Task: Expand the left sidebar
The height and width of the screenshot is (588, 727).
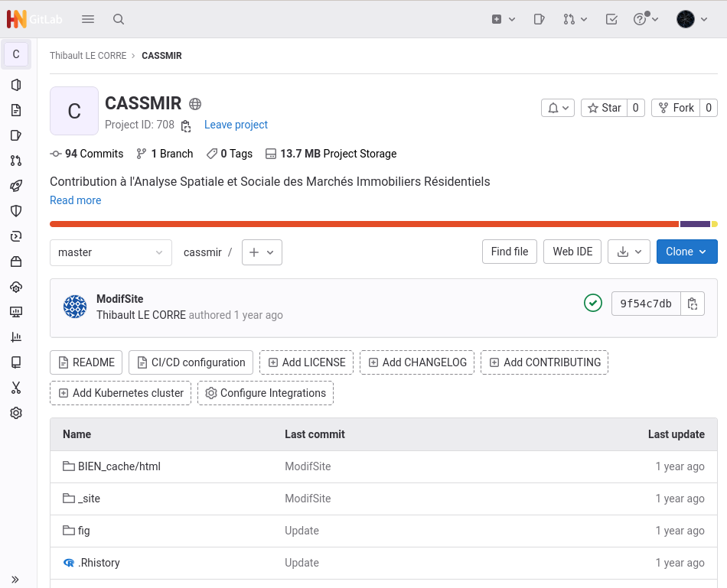Action: [x=15, y=579]
